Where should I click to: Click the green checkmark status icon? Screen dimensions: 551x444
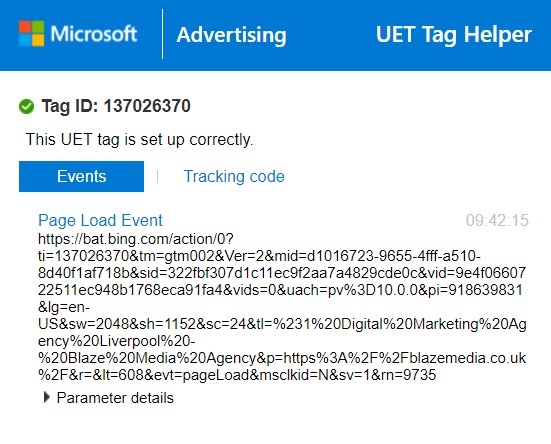pos(26,106)
